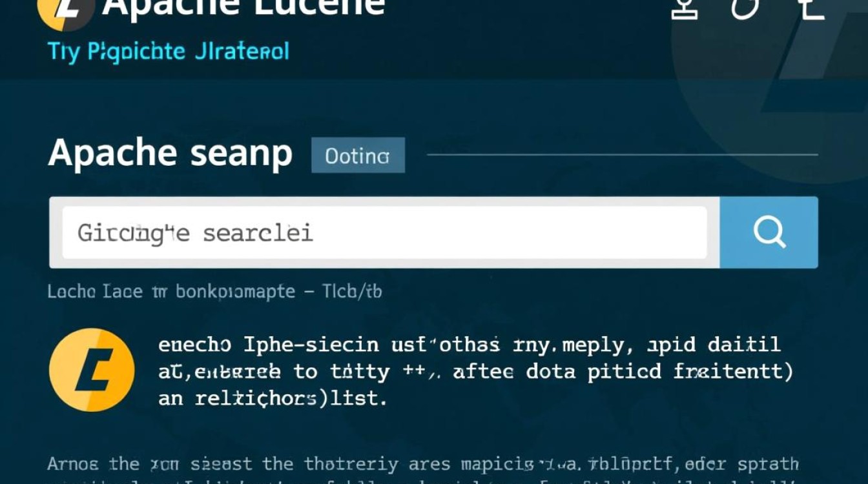Image resolution: width=868 pixels, height=484 pixels.
Task: Click the "Tlcb/tb" text after the dash
Action: pyautogui.click(x=353, y=292)
